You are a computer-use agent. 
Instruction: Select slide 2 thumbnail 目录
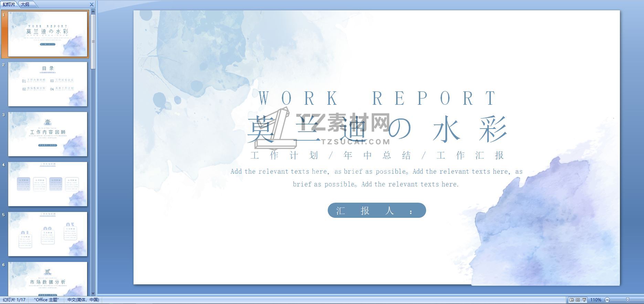[x=48, y=84]
